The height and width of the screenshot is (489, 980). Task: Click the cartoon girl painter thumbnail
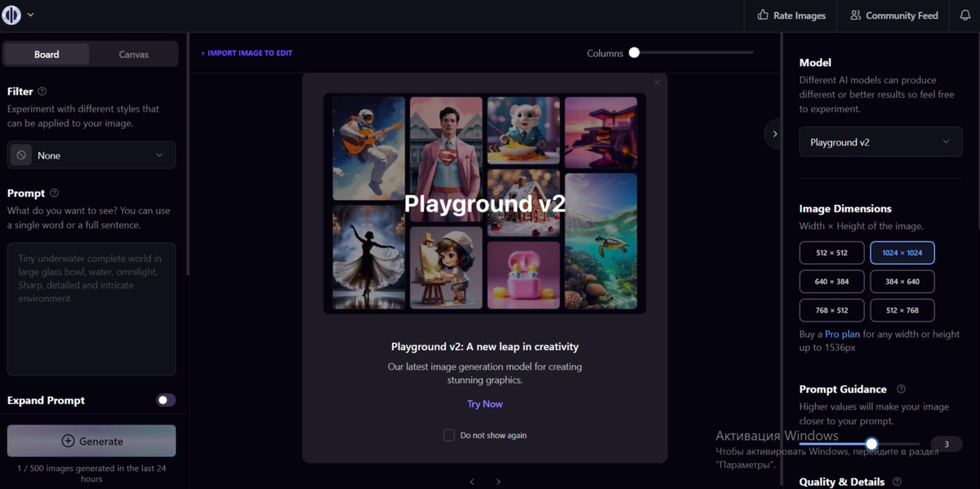[446, 268]
